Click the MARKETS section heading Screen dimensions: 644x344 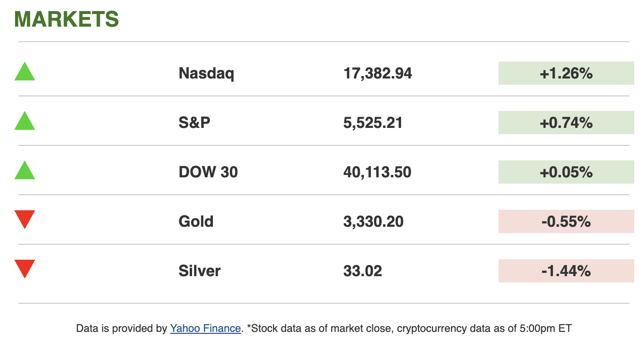[66, 19]
